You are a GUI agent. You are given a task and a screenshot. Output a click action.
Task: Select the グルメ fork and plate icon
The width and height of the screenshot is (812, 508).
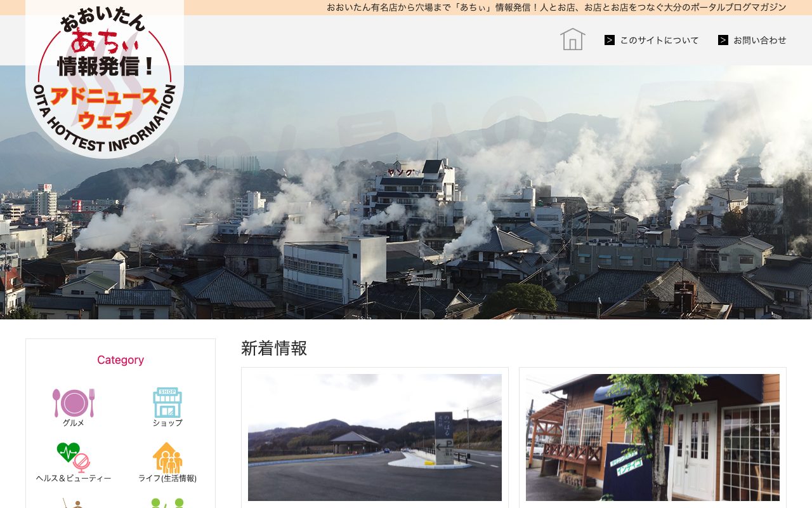pyautogui.click(x=74, y=403)
